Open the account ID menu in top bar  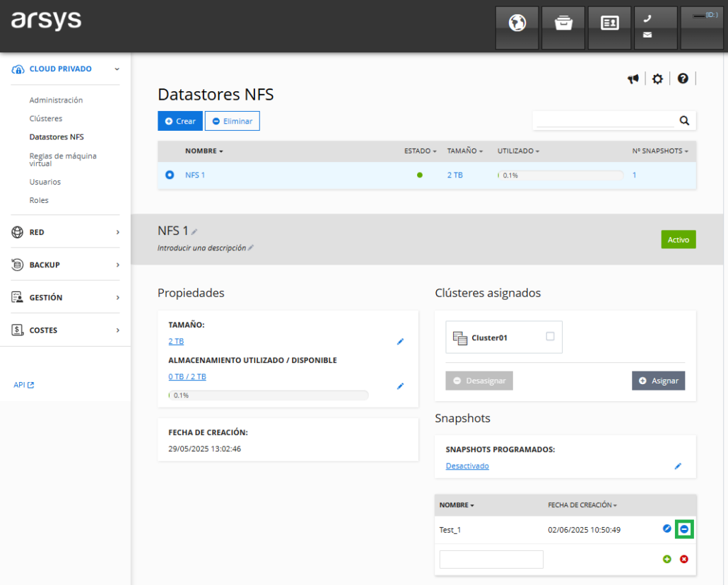(x=702, y=28)
